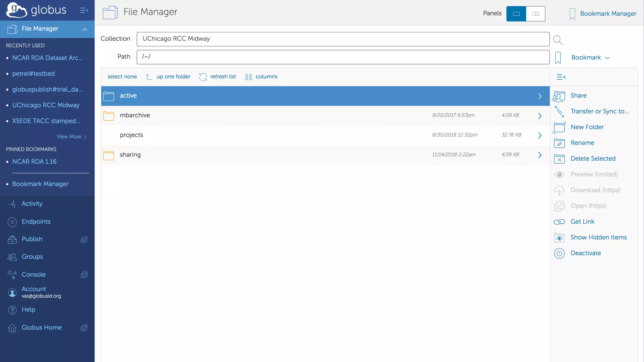Click the Delete Selected icon
Viewport: 644px width, 362px height.
(x=559, y=159)
